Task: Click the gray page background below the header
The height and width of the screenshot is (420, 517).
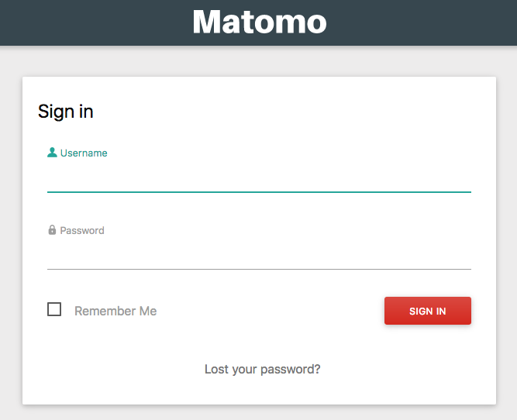Action: [259, 60]
